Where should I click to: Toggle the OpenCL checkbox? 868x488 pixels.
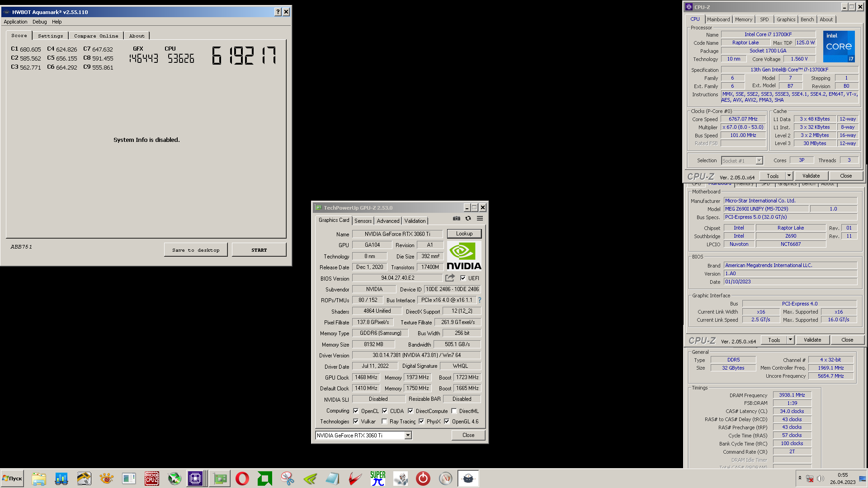tap(356, 411)
